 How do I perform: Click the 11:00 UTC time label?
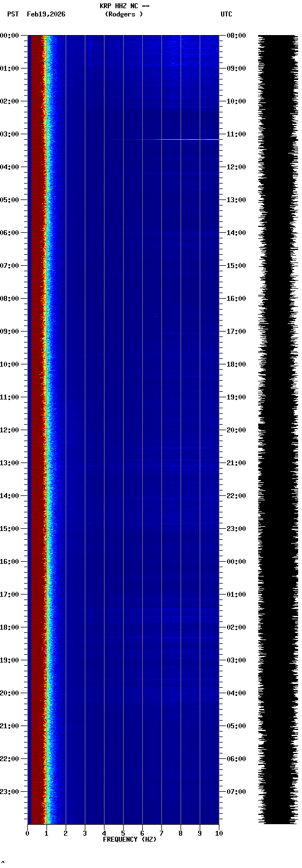point(236,134)
